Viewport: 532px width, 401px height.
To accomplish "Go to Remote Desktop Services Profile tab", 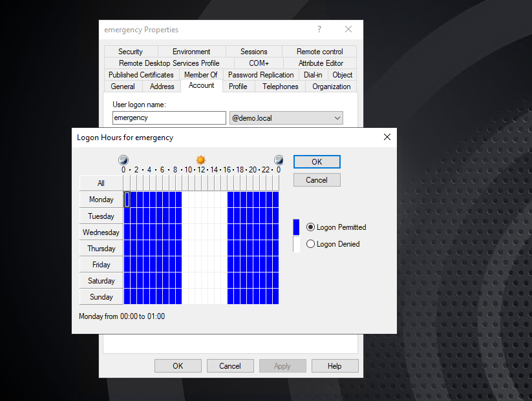I will pyautogui.click(x=169, y=63).
